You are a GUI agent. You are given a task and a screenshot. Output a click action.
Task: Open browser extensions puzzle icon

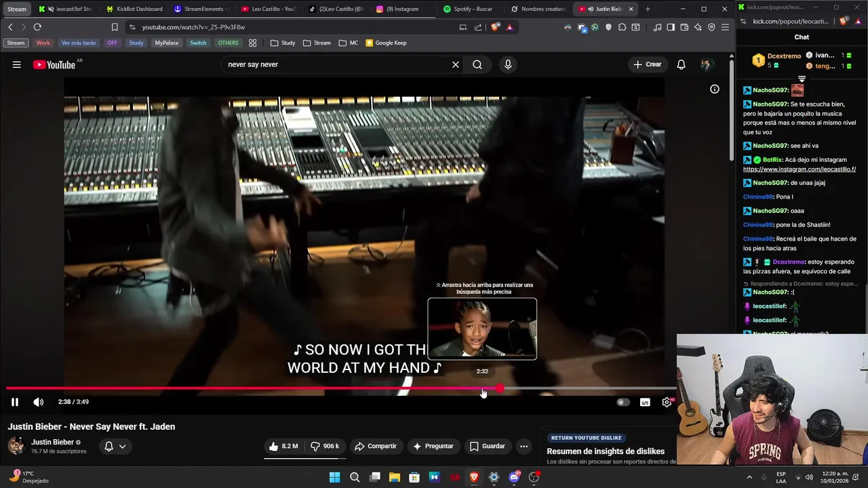622,27
